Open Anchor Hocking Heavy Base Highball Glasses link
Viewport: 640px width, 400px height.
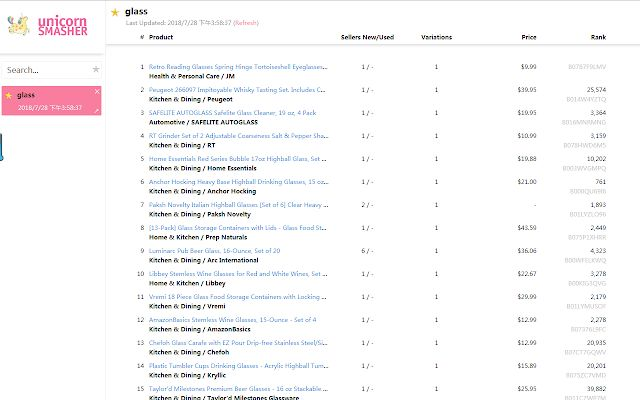click(x=238, y=182)
